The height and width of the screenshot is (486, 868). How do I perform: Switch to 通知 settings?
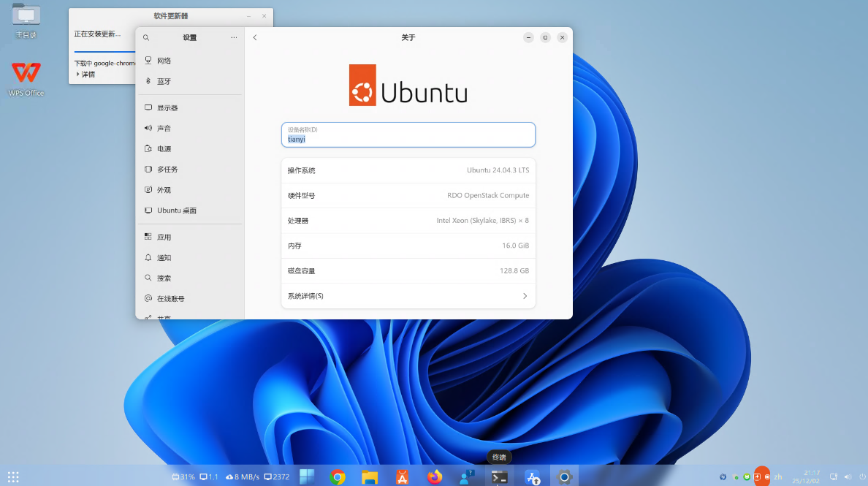[164, 258]
